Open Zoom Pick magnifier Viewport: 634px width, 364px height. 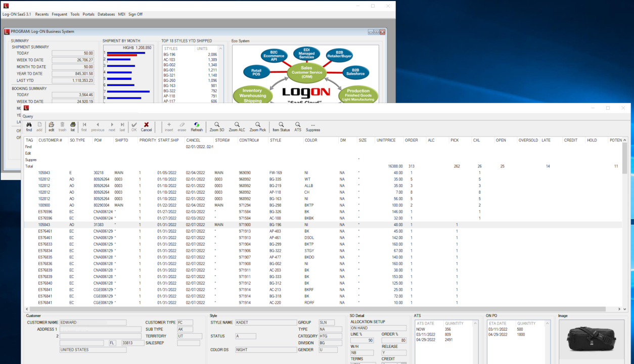click(x=257, y=124)
